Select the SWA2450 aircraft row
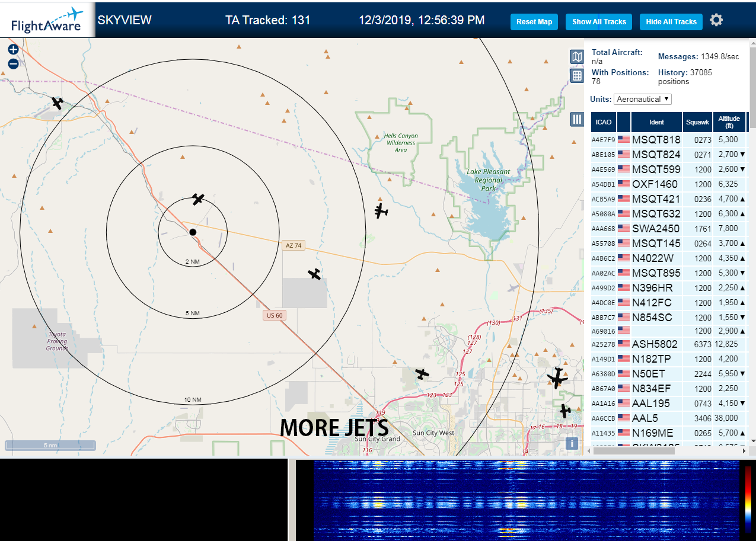This screenshot has height=541, width=756. pyautogui.click(x=668, y=229)
